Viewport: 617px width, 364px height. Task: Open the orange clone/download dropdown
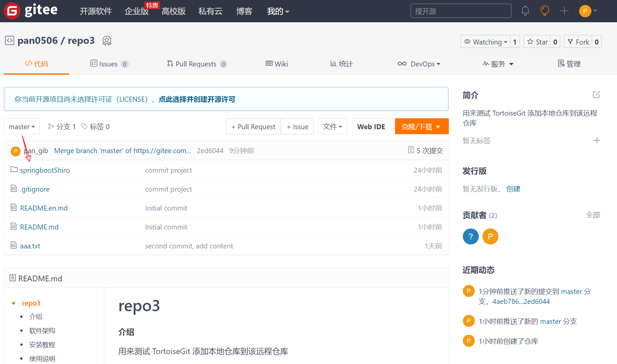pos(421,127)
